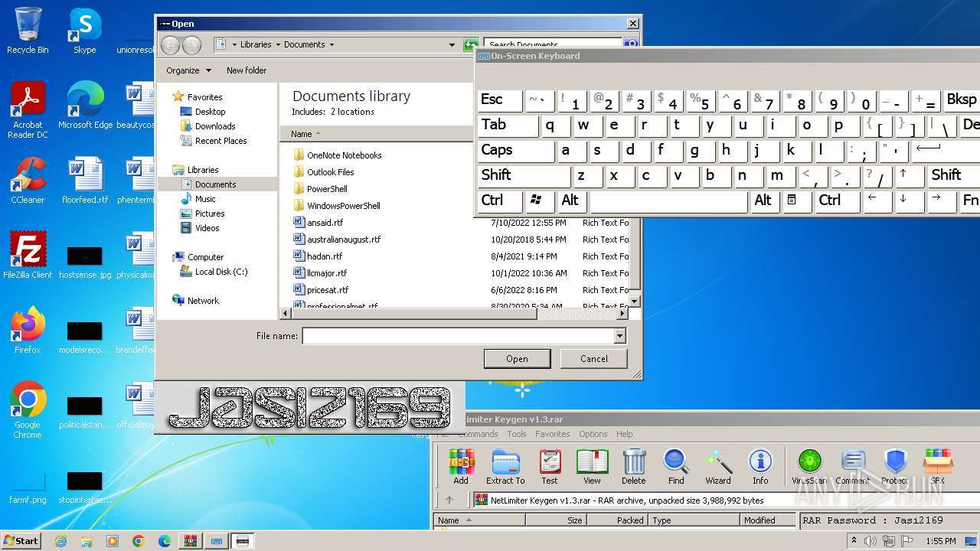Click WinRAR up-one-level arrow
The width and height of the screenshot is (980, 551).
point(449,500)
